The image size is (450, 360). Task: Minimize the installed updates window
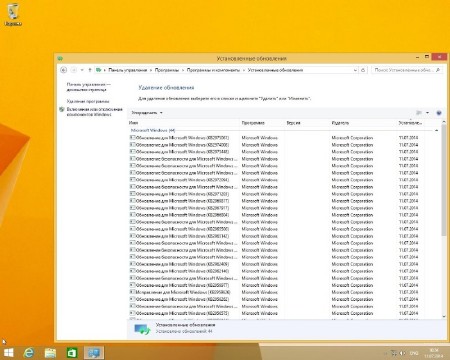[417, 57]
